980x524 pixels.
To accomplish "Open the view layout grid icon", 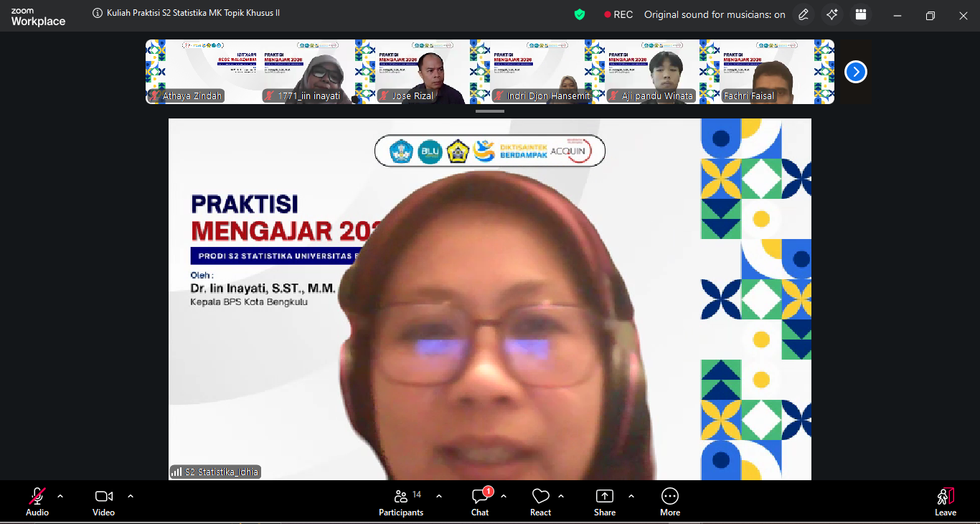I will point(861,15).
